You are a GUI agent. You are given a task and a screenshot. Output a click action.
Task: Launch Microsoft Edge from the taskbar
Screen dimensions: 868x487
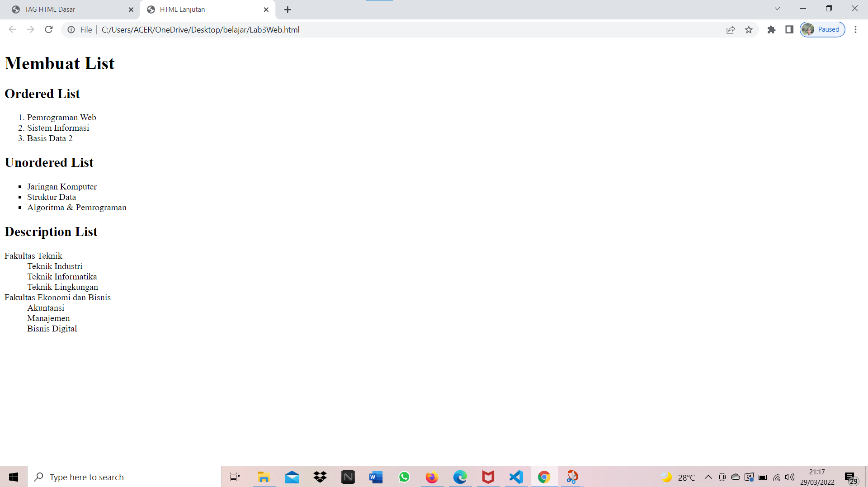click(x=460, y=477)
